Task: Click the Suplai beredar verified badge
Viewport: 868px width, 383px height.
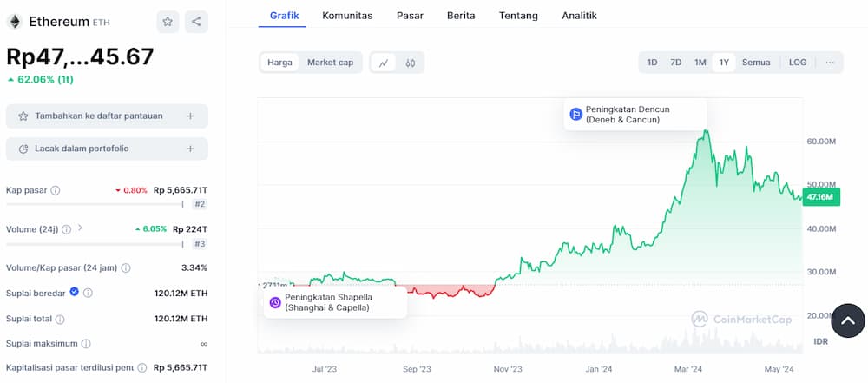Action: coord(74,292)
